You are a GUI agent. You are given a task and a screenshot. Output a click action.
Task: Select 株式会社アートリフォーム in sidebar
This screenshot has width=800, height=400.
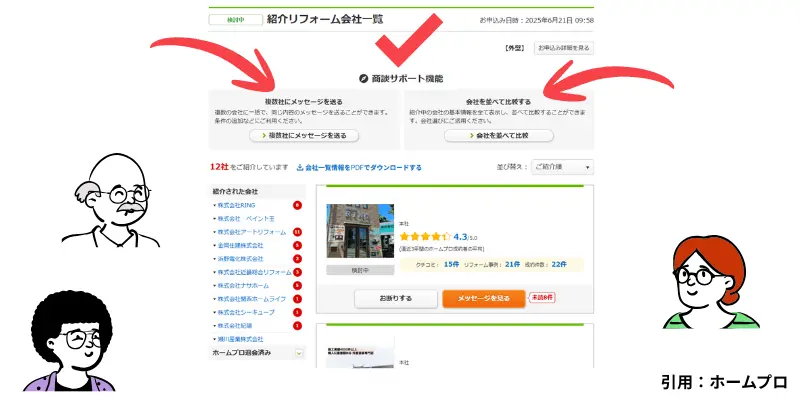tap(252, 232)
